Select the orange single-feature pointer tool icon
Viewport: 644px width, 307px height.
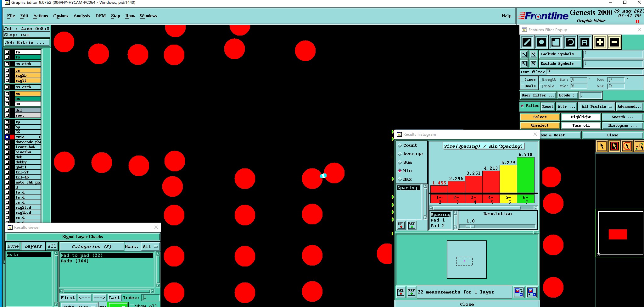(602, 146)
